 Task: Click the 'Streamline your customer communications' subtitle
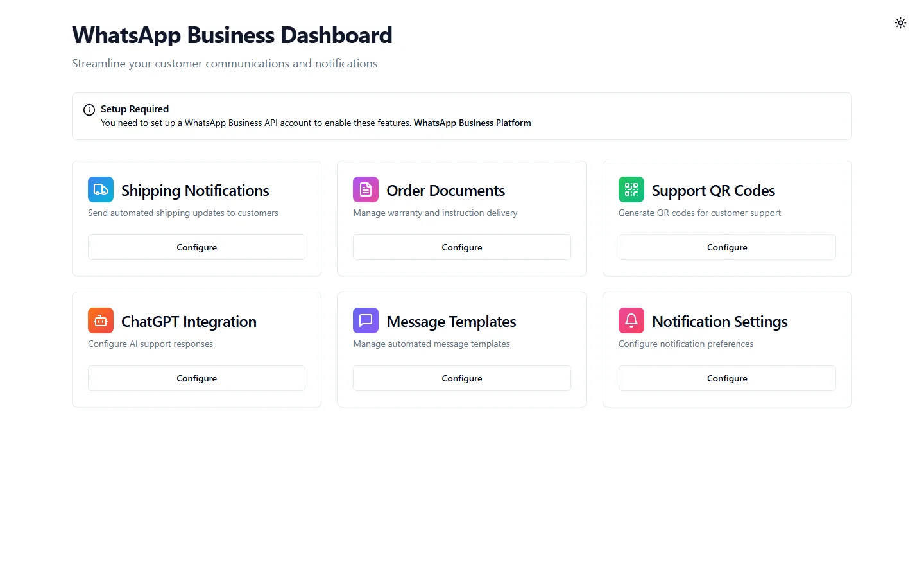click(x=225, y=64)
